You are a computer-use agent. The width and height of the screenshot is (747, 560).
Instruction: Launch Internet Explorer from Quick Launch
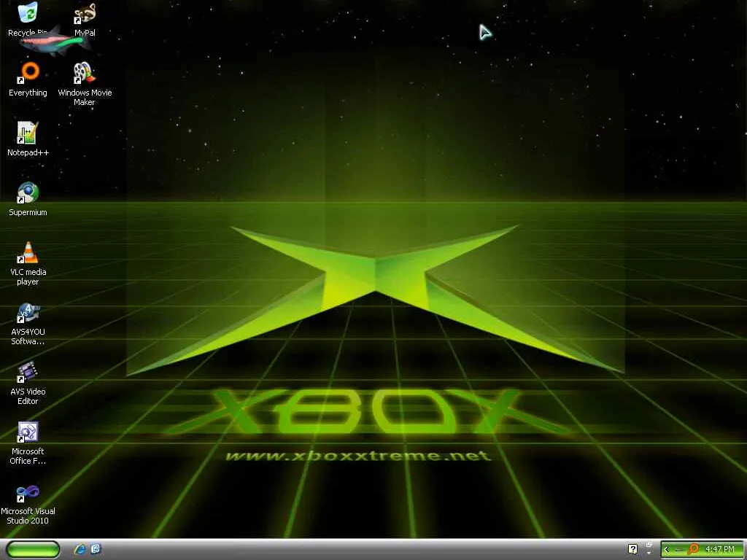[x=80, y=549]
